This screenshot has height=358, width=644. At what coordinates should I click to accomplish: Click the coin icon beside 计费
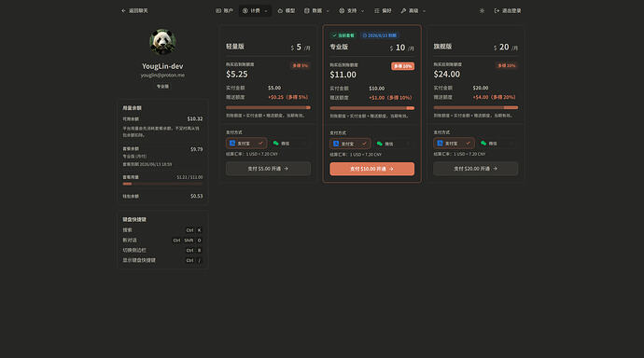(245, 10)
